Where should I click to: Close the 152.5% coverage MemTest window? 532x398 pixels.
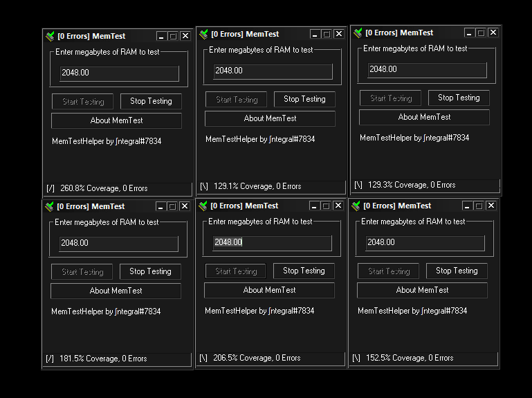491,205
